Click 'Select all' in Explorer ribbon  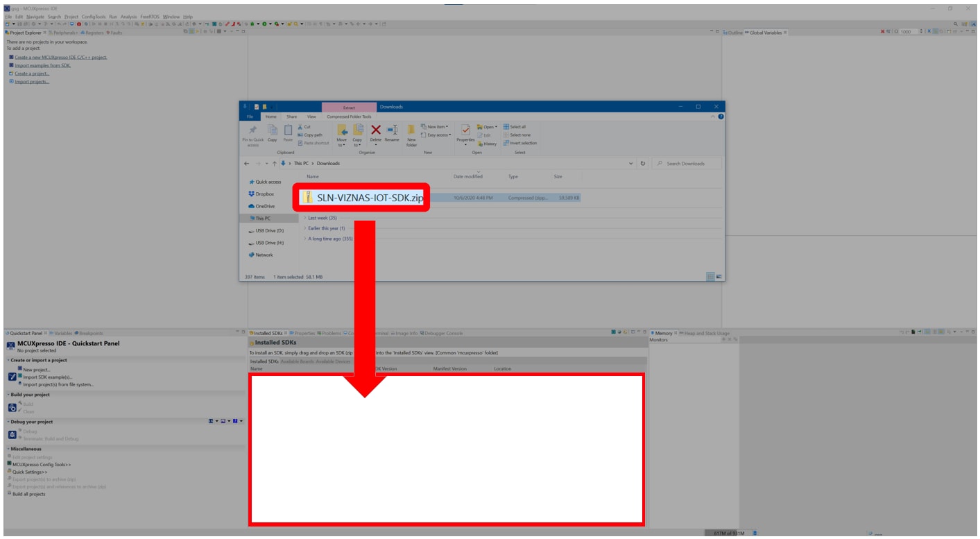click(517, 127)
